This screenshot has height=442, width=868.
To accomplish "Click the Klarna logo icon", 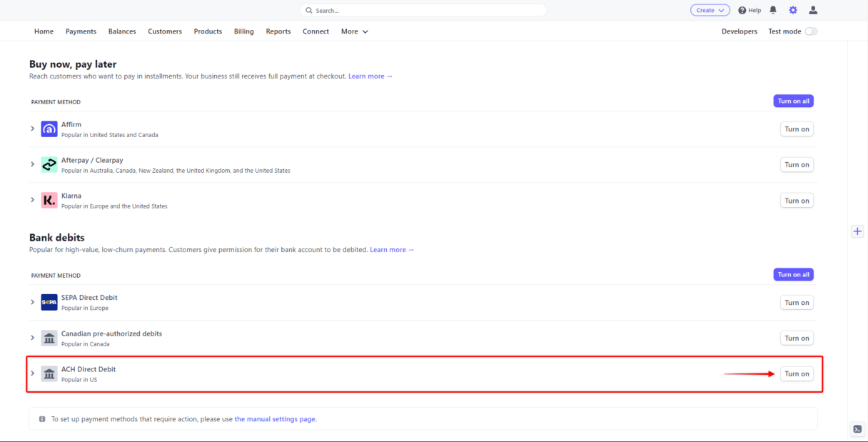I will tap(49, 201).
